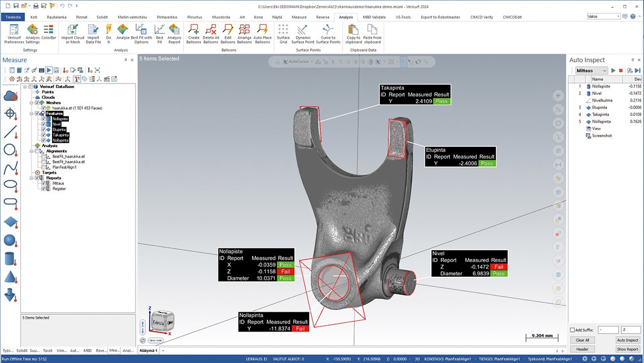Click the Auto Inspect button
Viewport: 644px width, 363px height.
(x=628, y=340)
